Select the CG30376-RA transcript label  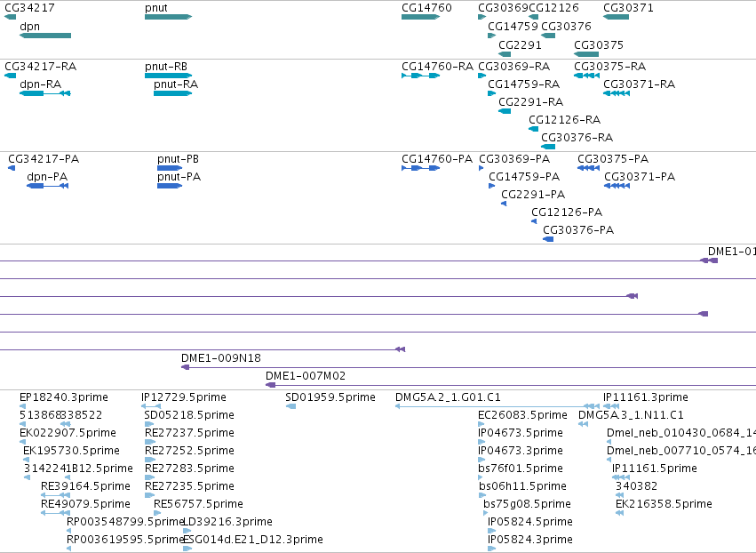coord(577,138)
